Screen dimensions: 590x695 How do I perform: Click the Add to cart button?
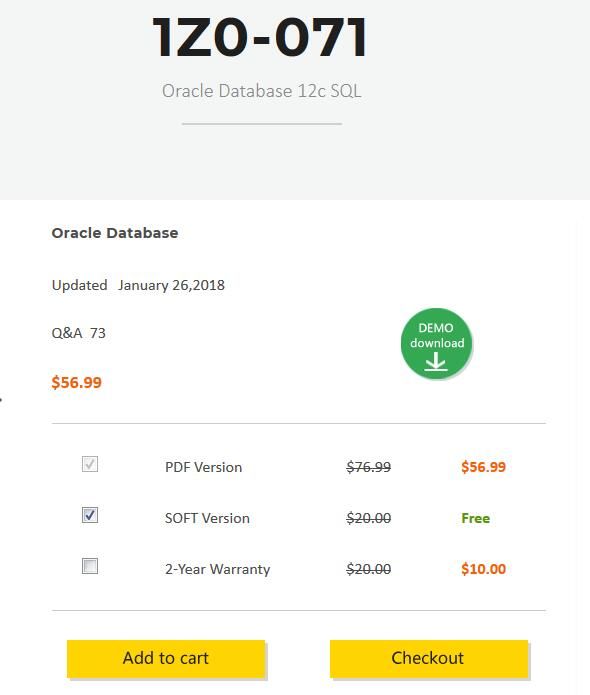[166, 659]
